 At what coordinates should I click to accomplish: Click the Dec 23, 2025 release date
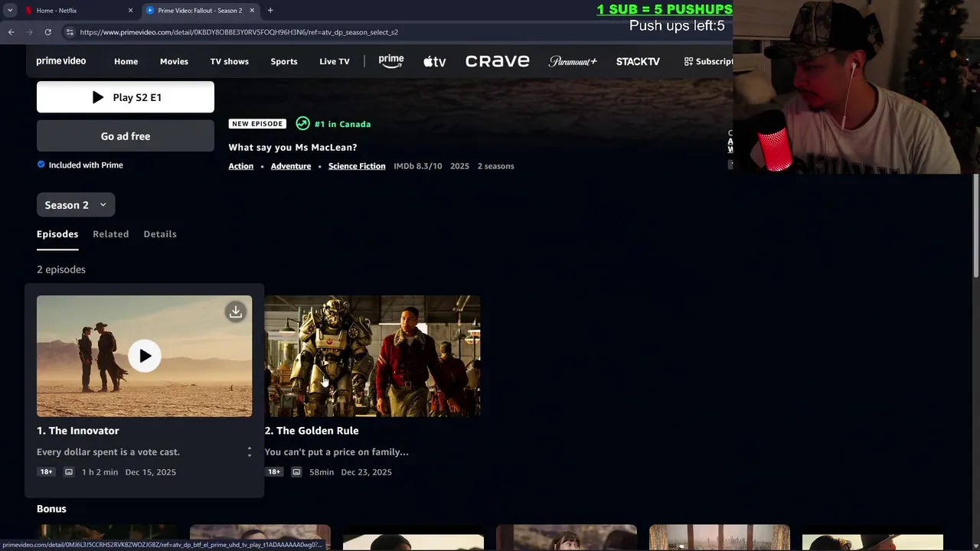click(x=367, y=472)
